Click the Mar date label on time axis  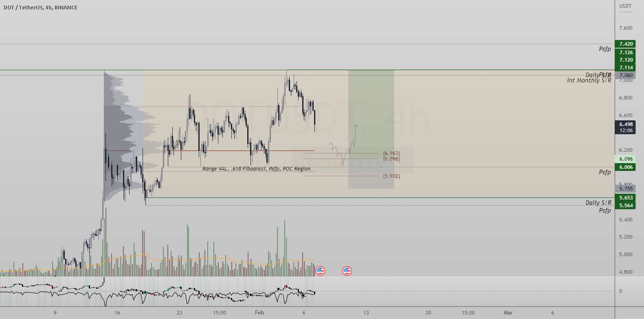coord(508,313)
